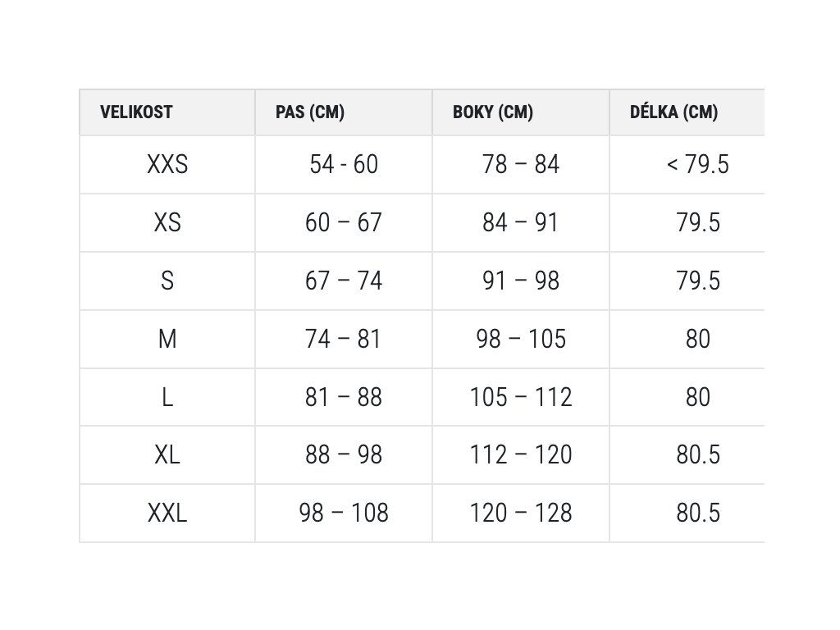
Task: Click the length value 80.5 in row XXL
Action: click(x=697, y=514)
